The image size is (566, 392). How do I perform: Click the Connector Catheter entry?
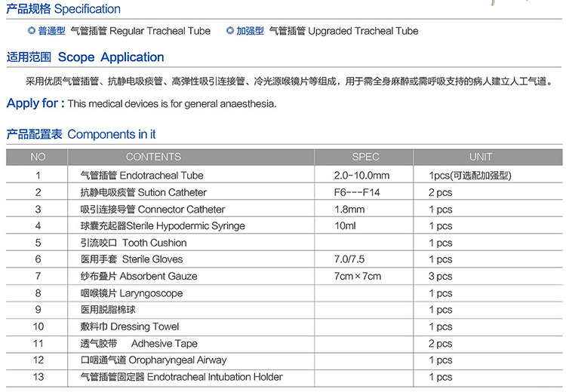[x=152, y=210]
